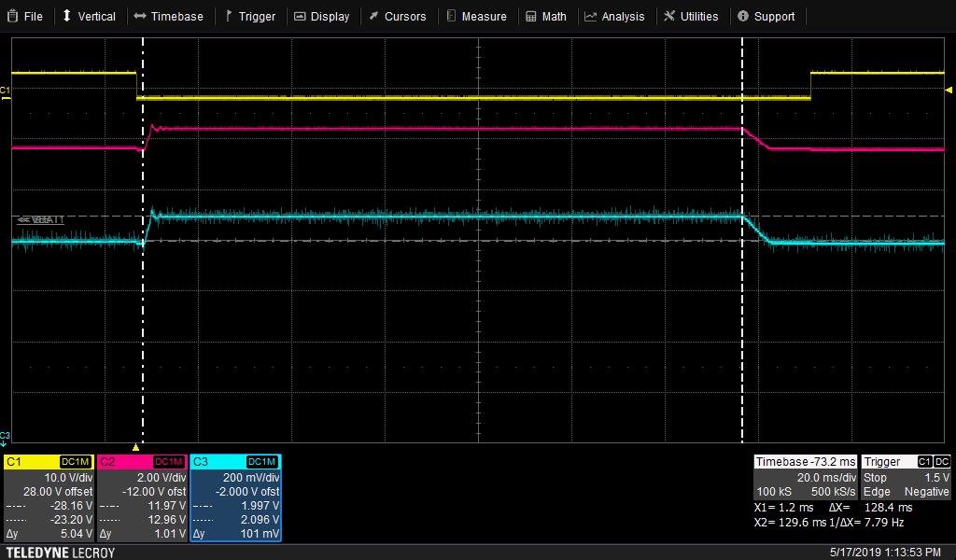
Task: Click the X2= 129.6 ms cursor readout
Action: point(789,522)
